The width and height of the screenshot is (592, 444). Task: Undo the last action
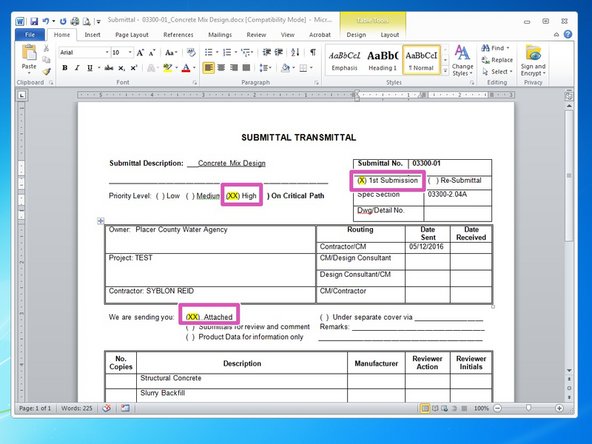45,21
